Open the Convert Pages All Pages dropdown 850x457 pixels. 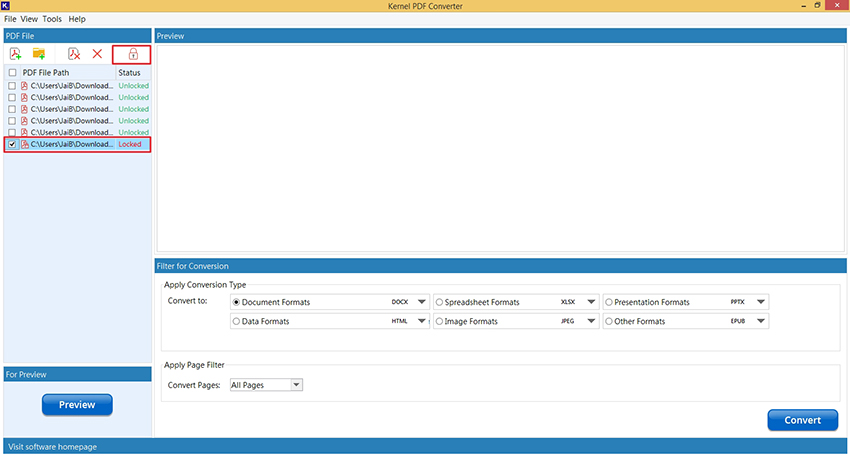[x=296, y=385]
